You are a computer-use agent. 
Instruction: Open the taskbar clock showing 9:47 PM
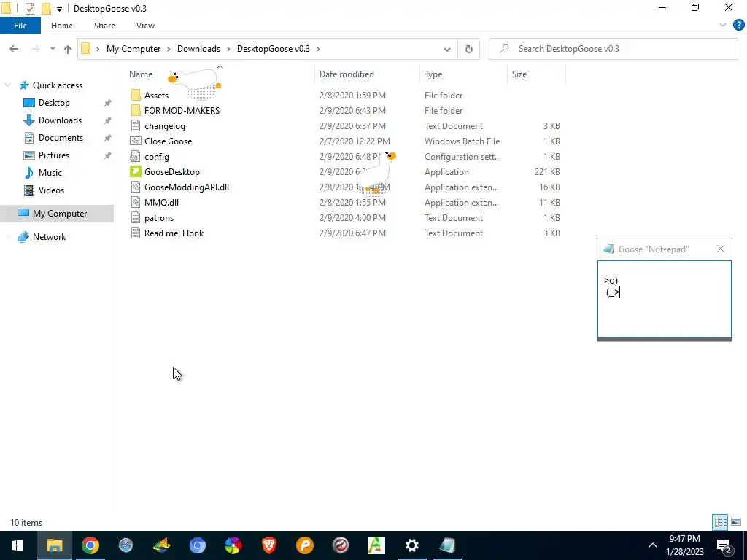click(684, 545)
